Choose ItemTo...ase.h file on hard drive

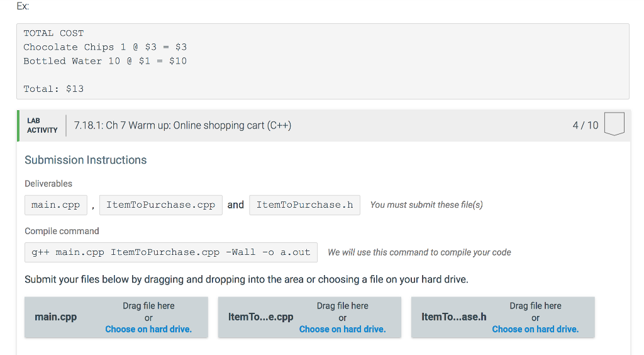click(535, 329)
